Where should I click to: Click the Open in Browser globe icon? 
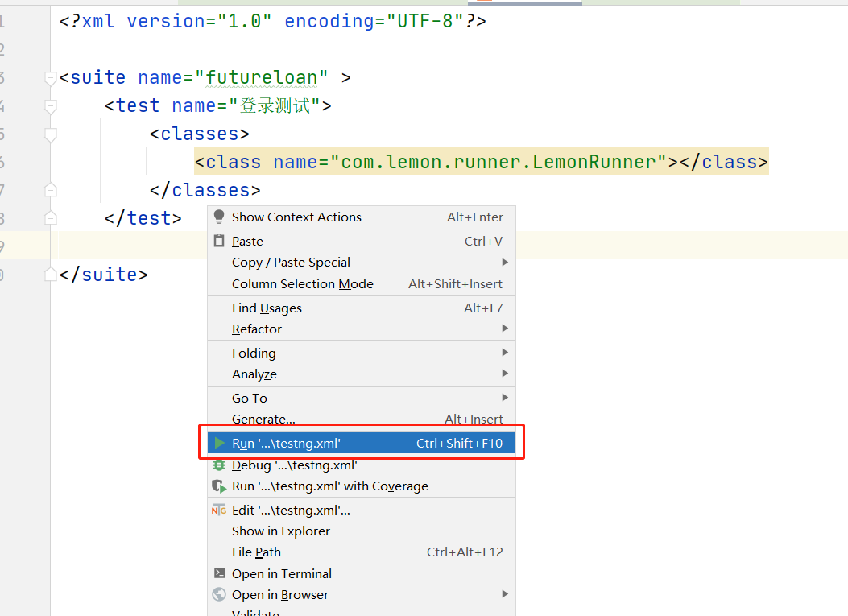click(x=219, y=594)
